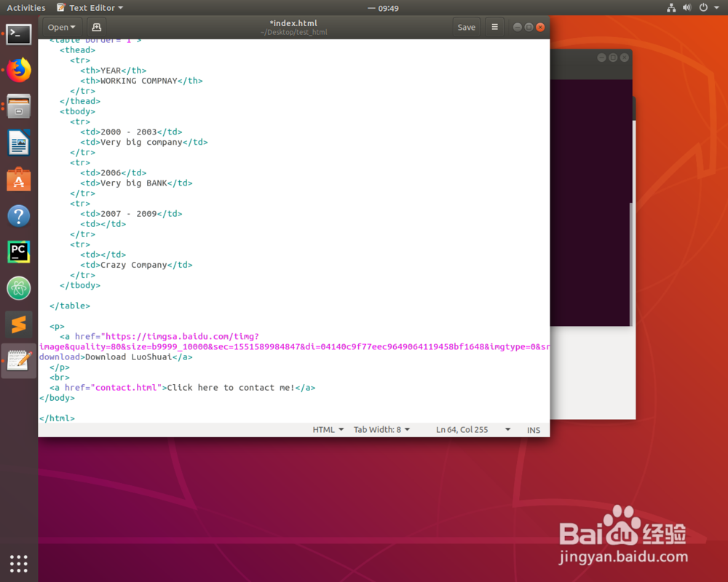The image size is (728, 582).
Task: Open the network status icon in the top bar
Action: [x=671, y=7]
